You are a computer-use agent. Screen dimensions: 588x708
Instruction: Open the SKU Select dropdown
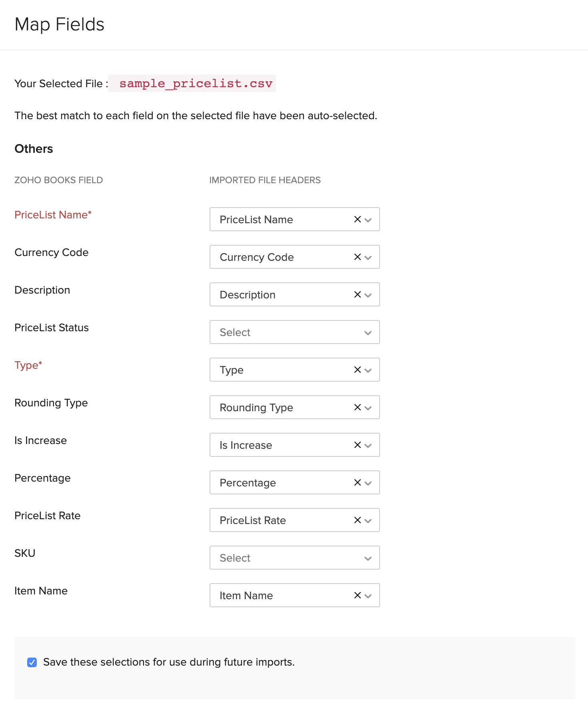click(x=294, y=558)
